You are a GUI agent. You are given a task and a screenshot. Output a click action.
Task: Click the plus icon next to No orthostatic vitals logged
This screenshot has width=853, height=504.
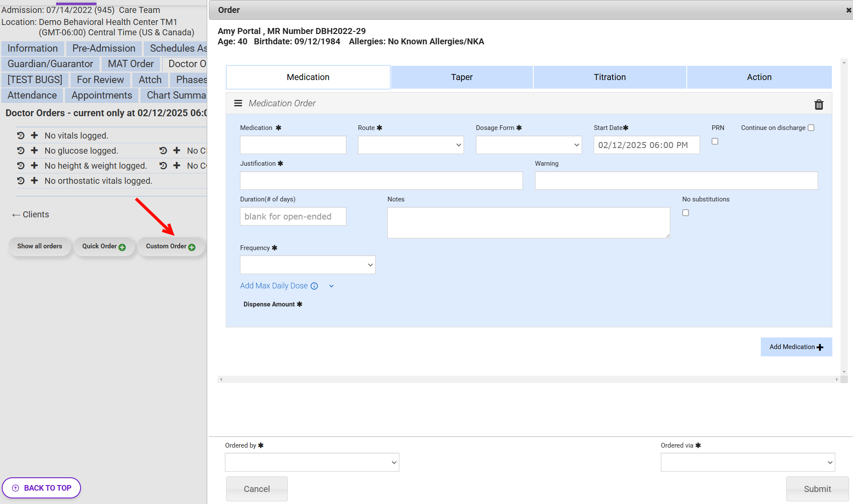[34, 181]
